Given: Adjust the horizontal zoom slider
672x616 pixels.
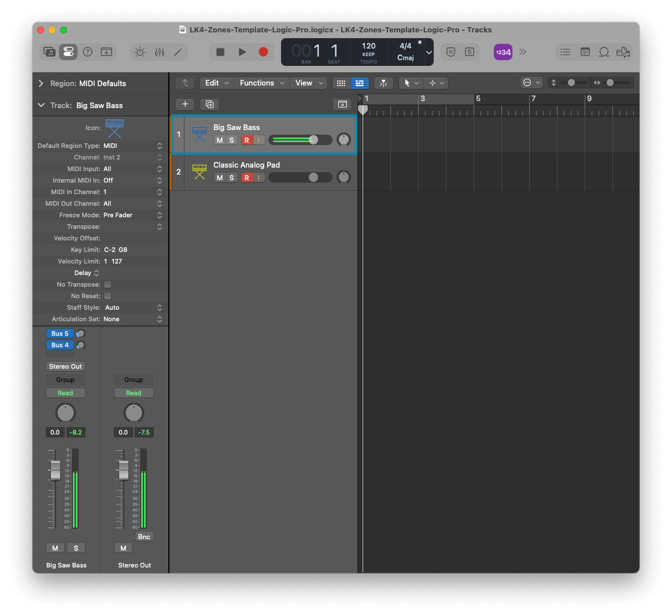Looking at the screenshot, I should pyautogui.click(x=610, y=83).
